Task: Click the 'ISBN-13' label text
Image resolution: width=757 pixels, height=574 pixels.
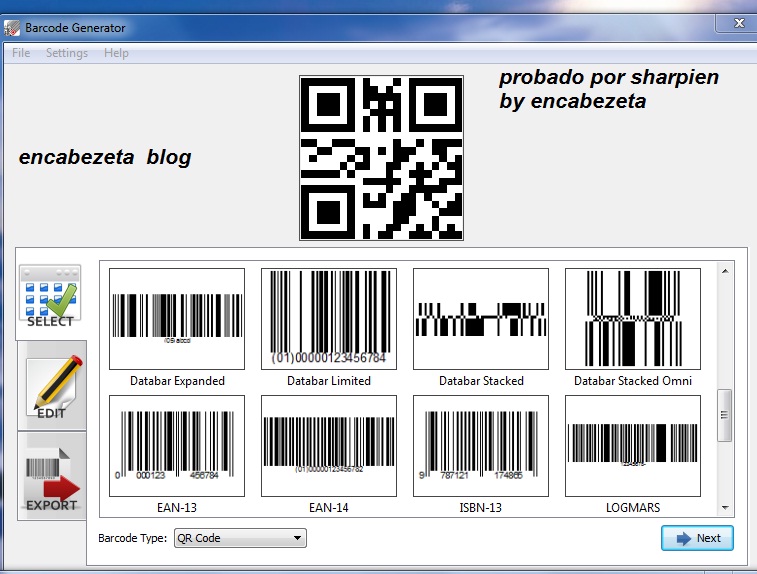Action: coord(481,508)
